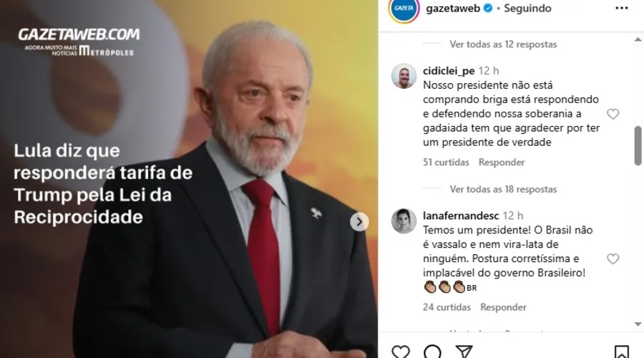Open cidiclei_pe username link
This screenshot has width=644, height=358.
[449, 71]
